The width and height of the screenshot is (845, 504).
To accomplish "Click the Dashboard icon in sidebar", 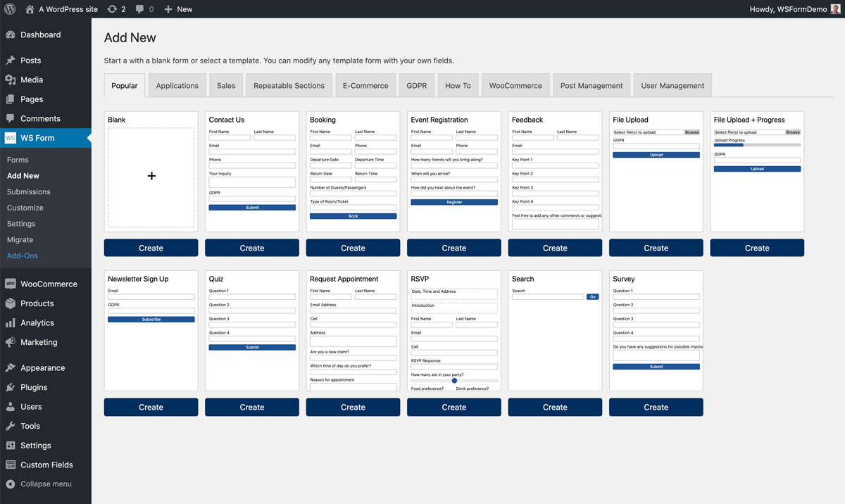I will coord(11,34).
